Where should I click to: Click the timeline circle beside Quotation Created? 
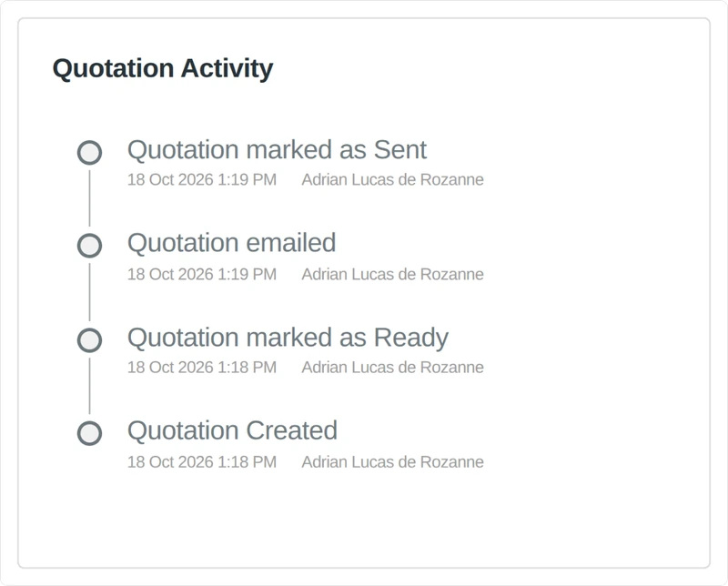click(89, 433)
